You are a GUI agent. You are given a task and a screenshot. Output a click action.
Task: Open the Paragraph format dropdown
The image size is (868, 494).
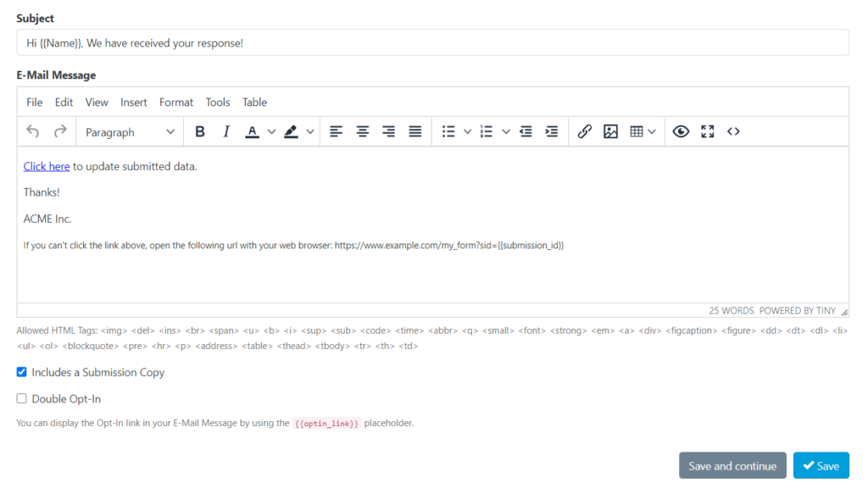(130, 131)
